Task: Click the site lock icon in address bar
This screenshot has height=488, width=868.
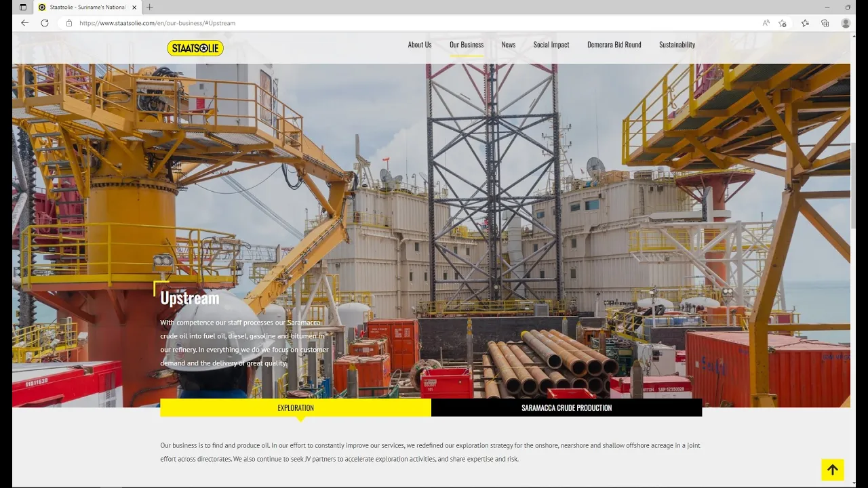Action: click(x=68, y=23)
